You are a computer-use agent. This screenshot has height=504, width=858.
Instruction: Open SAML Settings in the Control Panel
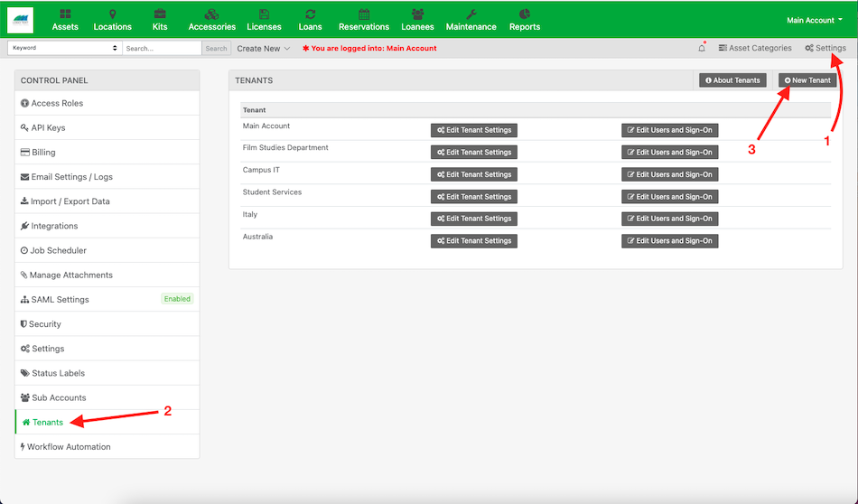(60, 300)
